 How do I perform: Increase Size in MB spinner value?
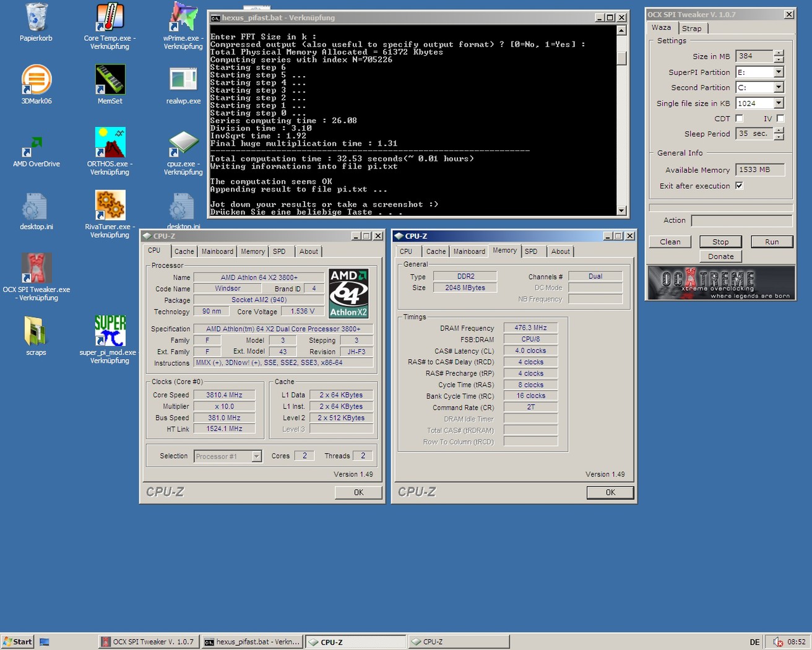[779, 53]
